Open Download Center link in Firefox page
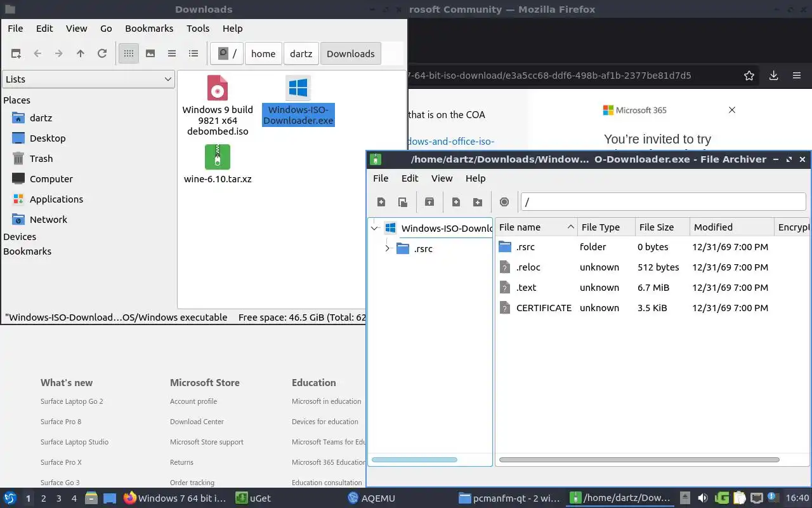Viewport: 812px width, 508px height. tap(197, 422)
